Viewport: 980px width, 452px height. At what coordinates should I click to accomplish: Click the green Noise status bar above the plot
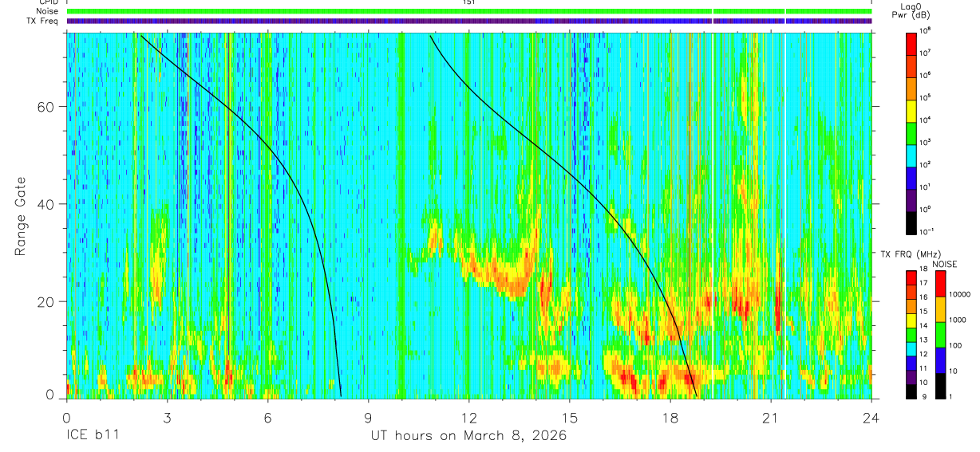coord(469,11)
